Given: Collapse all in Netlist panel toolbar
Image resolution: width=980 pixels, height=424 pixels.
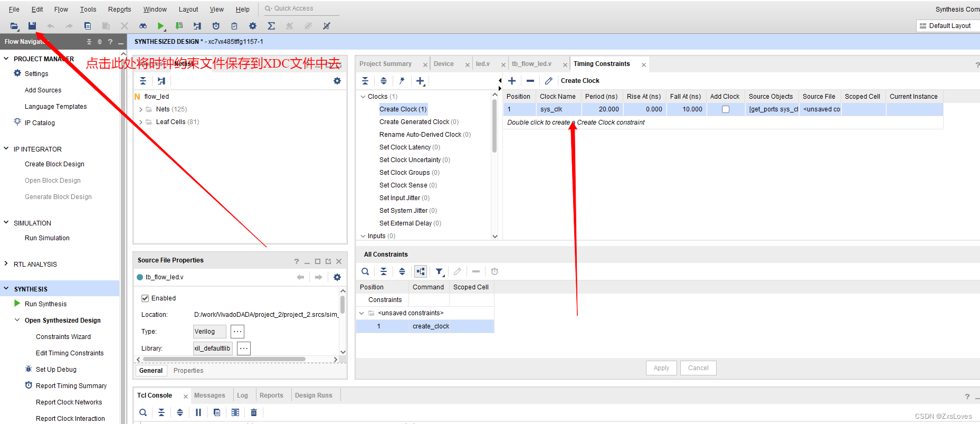Looking at the screenshot, I should pyautogui.click(x=143, y=81).
